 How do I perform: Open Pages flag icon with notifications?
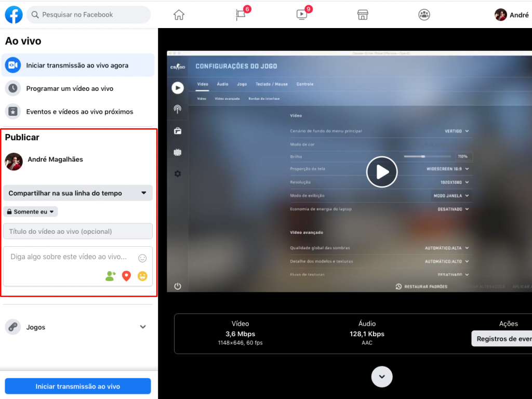point(241,15)
